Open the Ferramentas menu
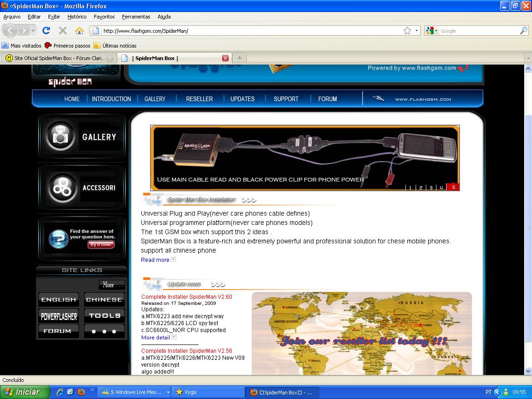 pyautogui.click(x=136, y=17)
